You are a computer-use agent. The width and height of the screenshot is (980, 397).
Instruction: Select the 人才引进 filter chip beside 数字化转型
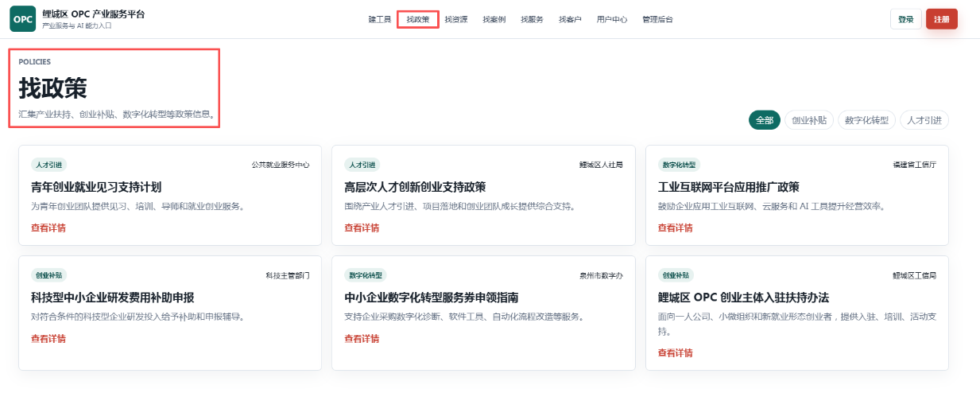click(924, 120)
